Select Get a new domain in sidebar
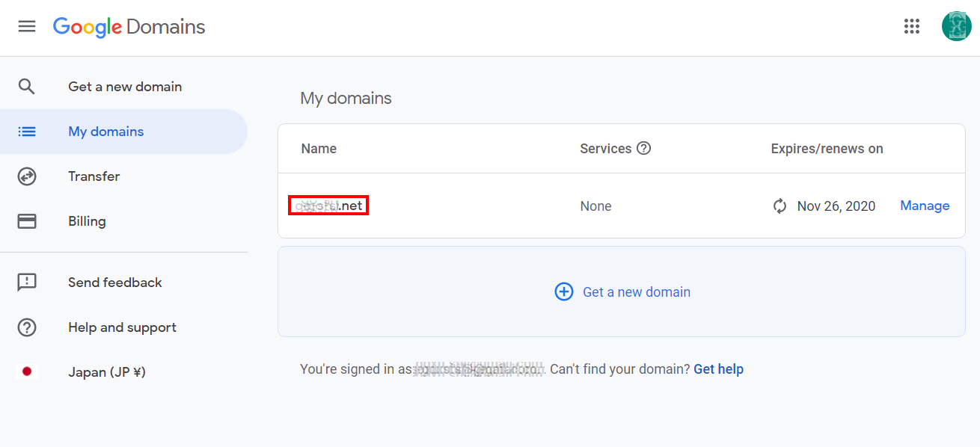Image resolution: width=980 pixels, height=447 pixels. pos(125,87)
